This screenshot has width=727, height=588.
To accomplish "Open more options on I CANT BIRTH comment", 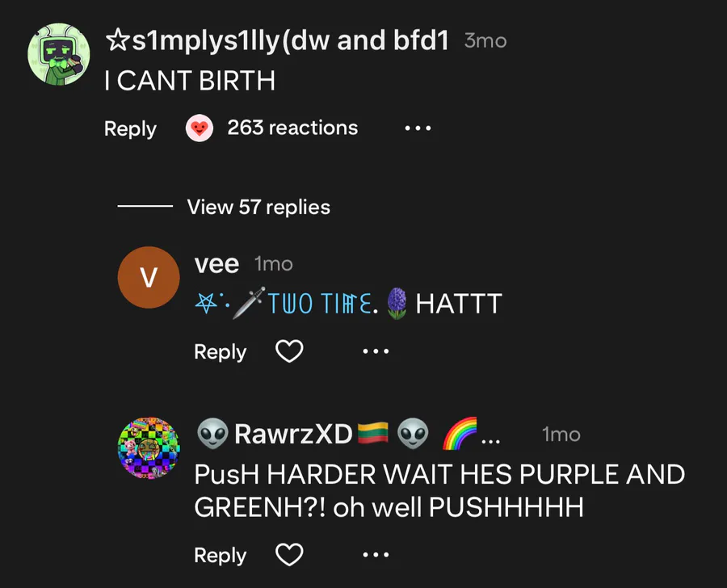I will click(418, 128).
